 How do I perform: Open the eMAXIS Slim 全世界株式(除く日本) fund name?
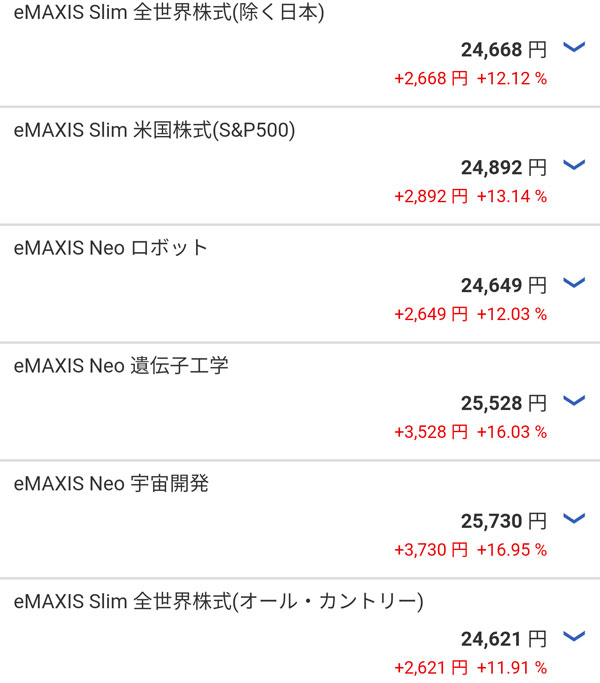point(168,13)
